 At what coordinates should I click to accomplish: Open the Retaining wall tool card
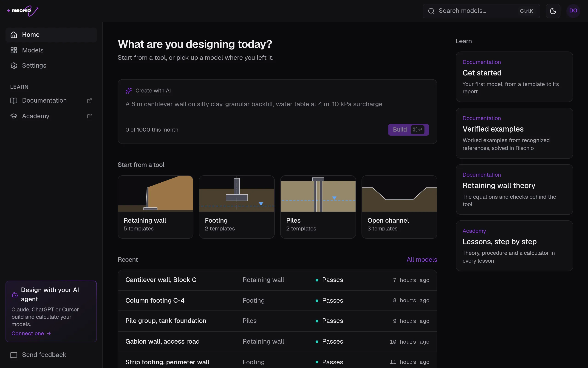click(x=155, y=207)
